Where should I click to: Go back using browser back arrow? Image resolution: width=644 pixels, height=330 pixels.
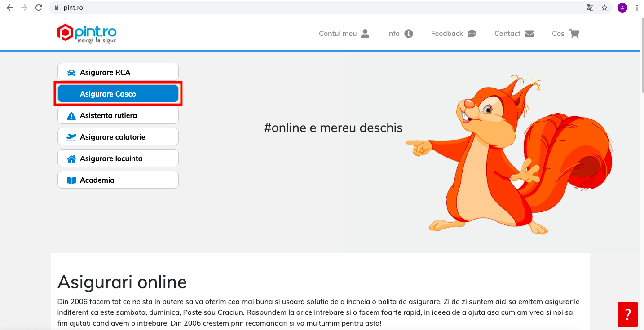point(10,8)
